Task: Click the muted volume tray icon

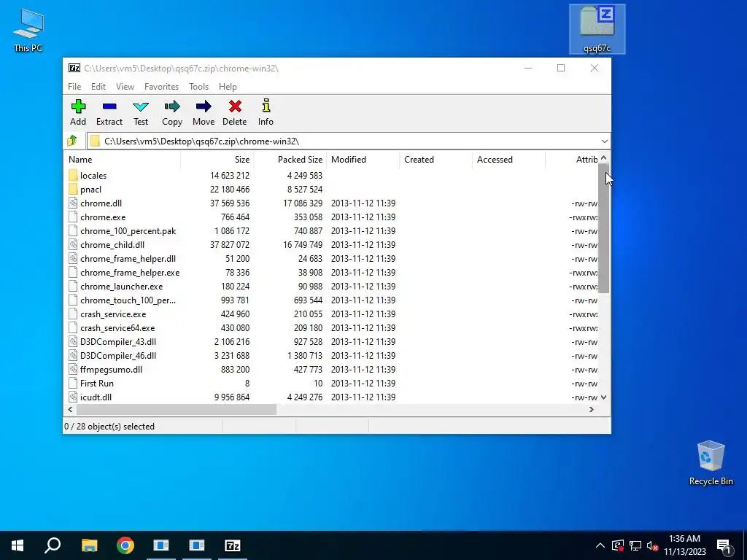Action: 652,545
